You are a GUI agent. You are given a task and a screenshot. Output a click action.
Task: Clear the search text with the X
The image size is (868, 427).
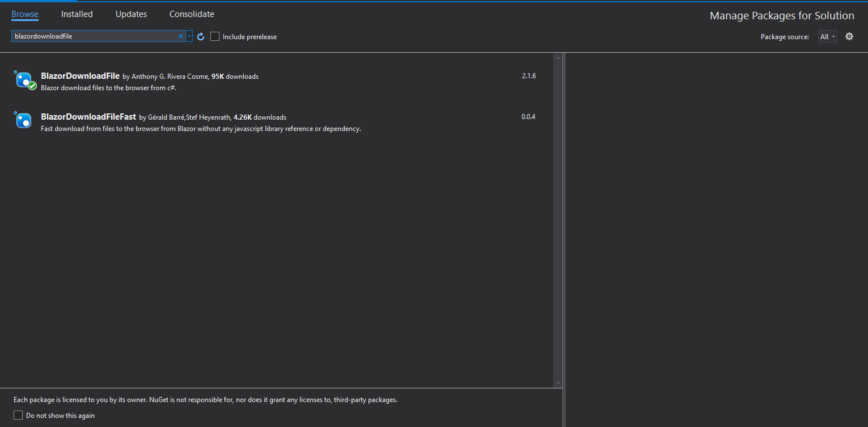pyautogui.click(x=181, y=36)
